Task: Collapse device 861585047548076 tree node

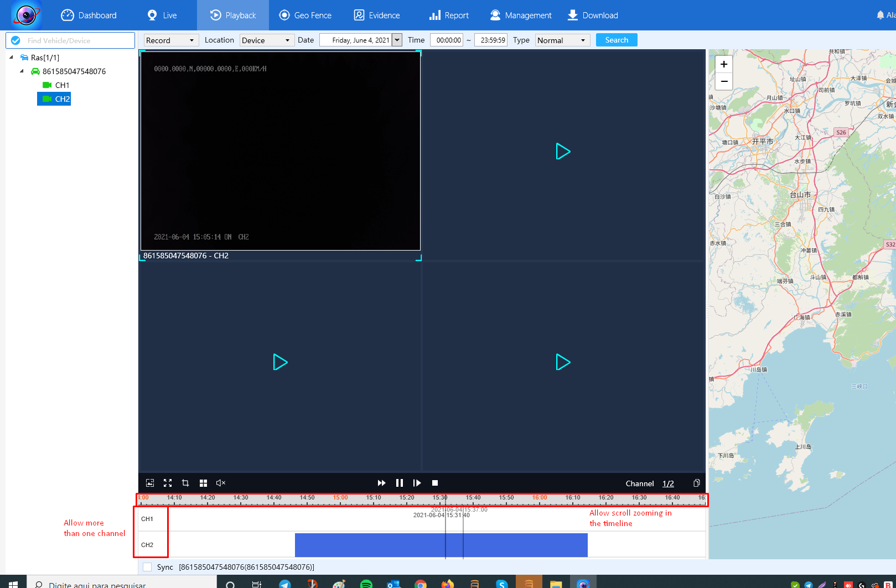Action: pyautogui.click(x=22, y=71)
